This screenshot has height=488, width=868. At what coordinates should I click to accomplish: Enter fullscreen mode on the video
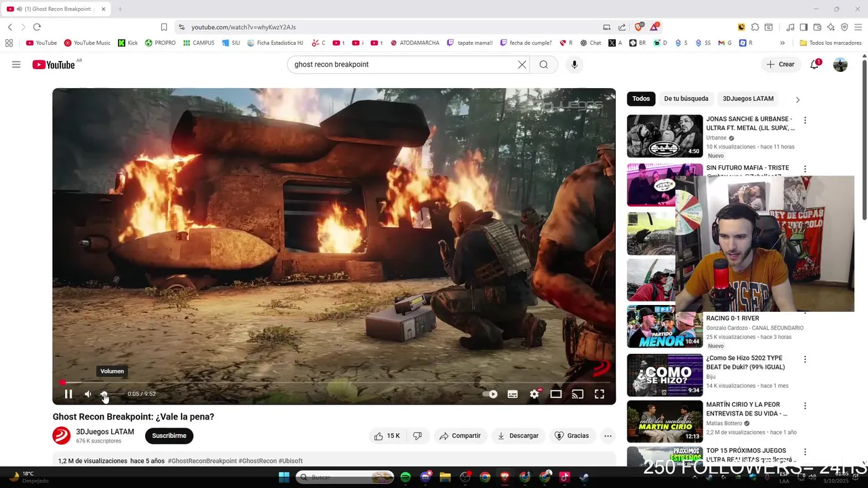599,394
